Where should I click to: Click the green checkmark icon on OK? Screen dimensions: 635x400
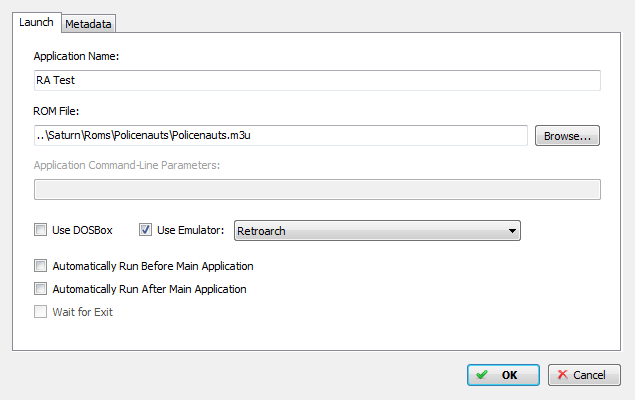(x=482, y=375)
